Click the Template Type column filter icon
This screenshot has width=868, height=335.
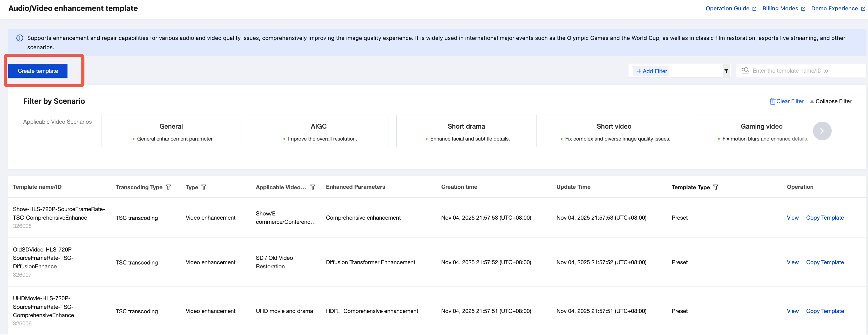(715, 187)
